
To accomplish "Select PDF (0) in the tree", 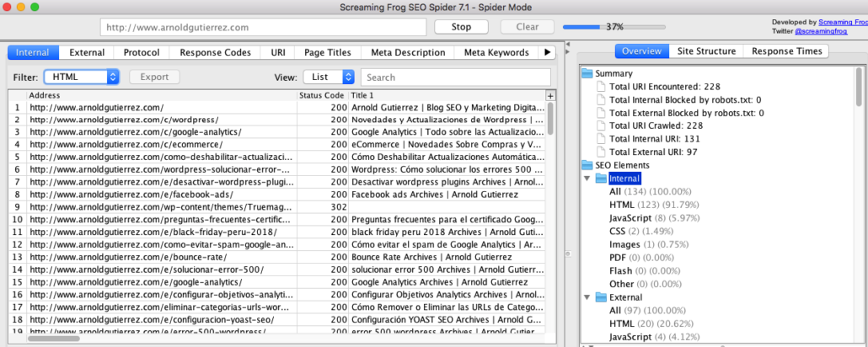I will [640, 258].
